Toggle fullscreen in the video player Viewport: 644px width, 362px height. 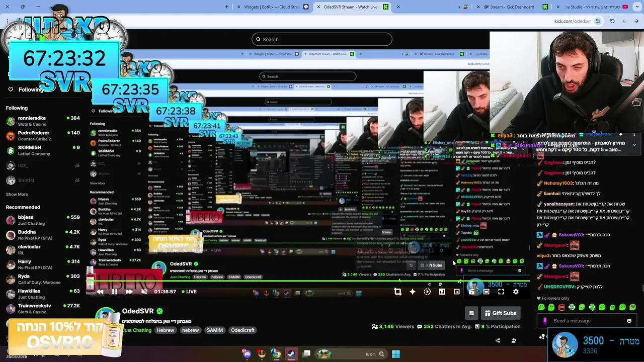click(501, 292)
